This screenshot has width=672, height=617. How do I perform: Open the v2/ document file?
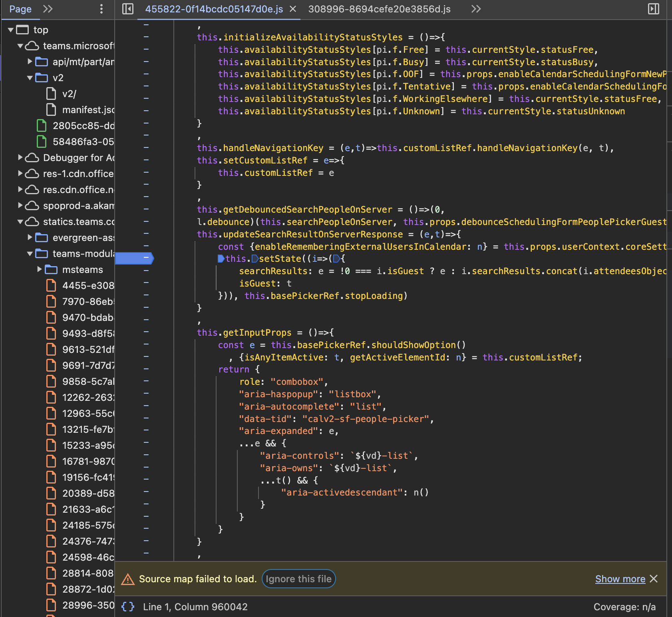point(69,94)
